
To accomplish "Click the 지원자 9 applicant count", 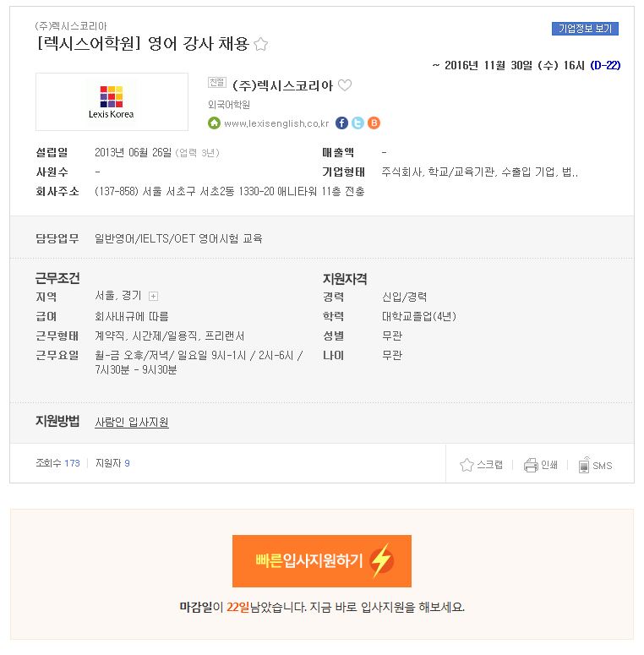I will (x=112, y=463).
